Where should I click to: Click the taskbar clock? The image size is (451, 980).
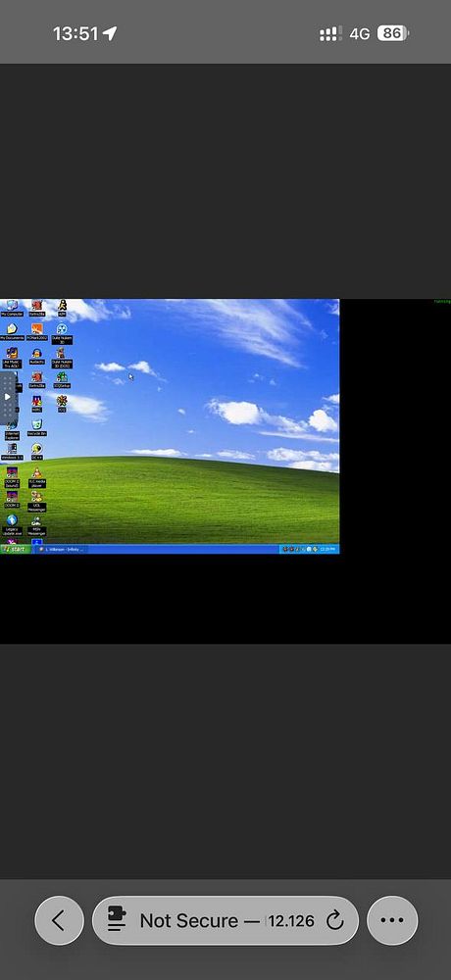[x=327, y=549]
